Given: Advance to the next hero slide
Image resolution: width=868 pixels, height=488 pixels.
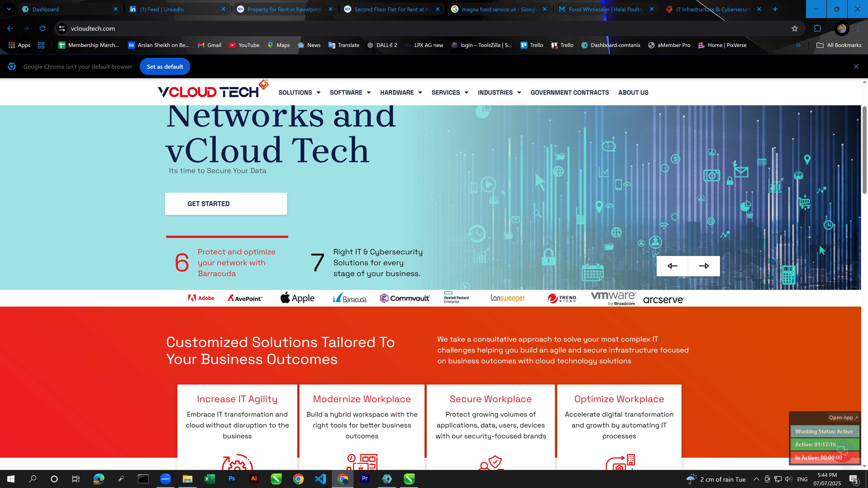Looking at the screenshot, I should 704,266.
